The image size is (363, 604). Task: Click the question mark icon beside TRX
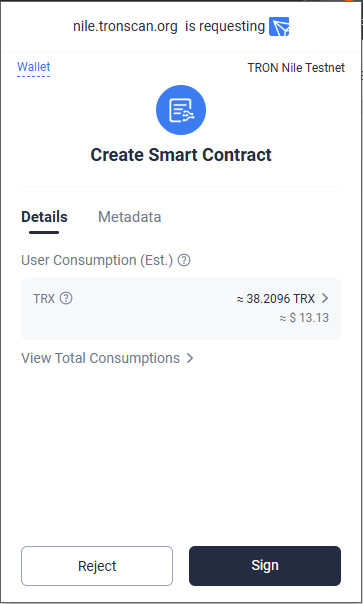(66, 298)
